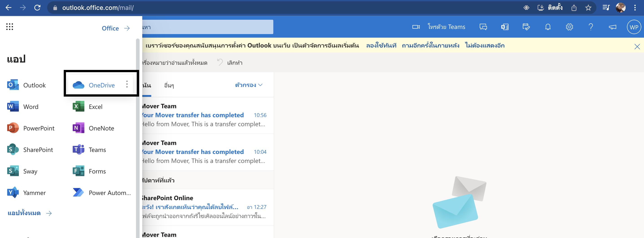Open the OneNote feed icon in header
Image resolution: width=644 pixels, height=238 pixels.
coord(505,27)
